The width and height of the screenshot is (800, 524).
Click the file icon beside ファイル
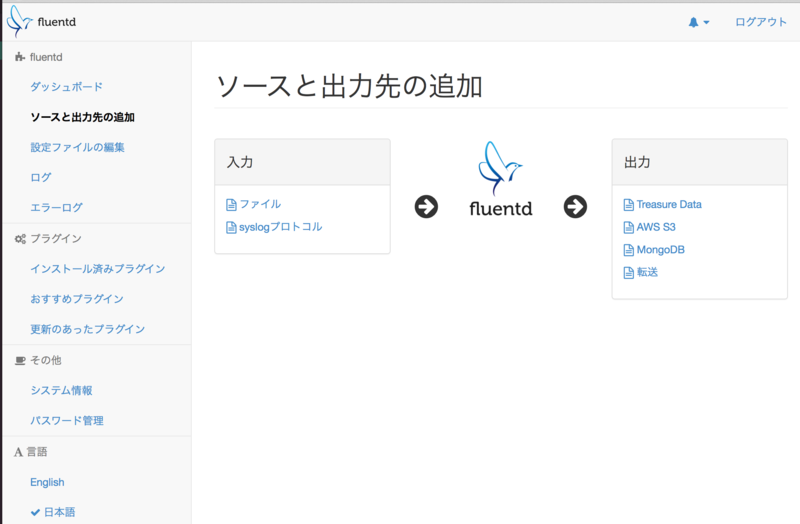tap(231, 205)
